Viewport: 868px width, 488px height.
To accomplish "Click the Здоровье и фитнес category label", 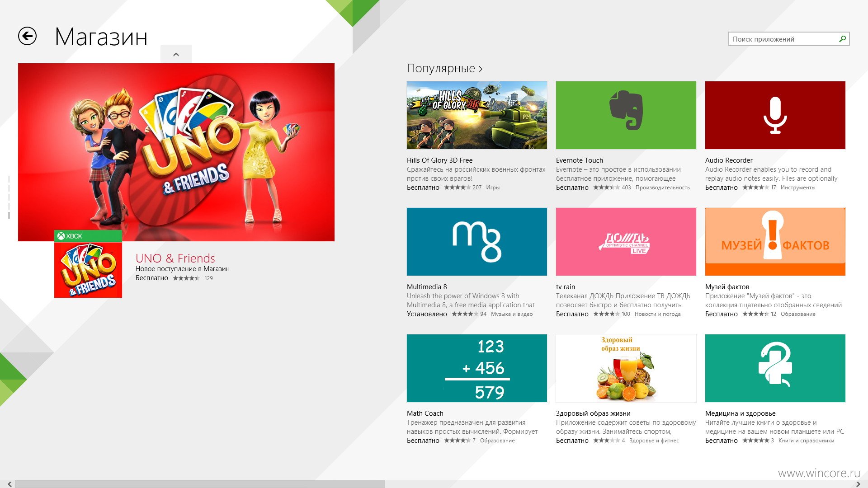I will (x=654, y=440).
